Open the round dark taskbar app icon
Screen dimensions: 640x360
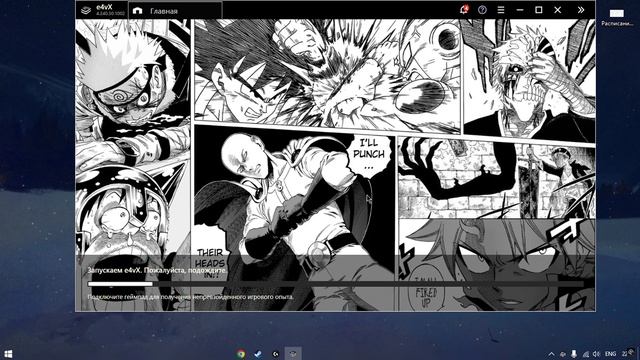click(x=276, y=354)
